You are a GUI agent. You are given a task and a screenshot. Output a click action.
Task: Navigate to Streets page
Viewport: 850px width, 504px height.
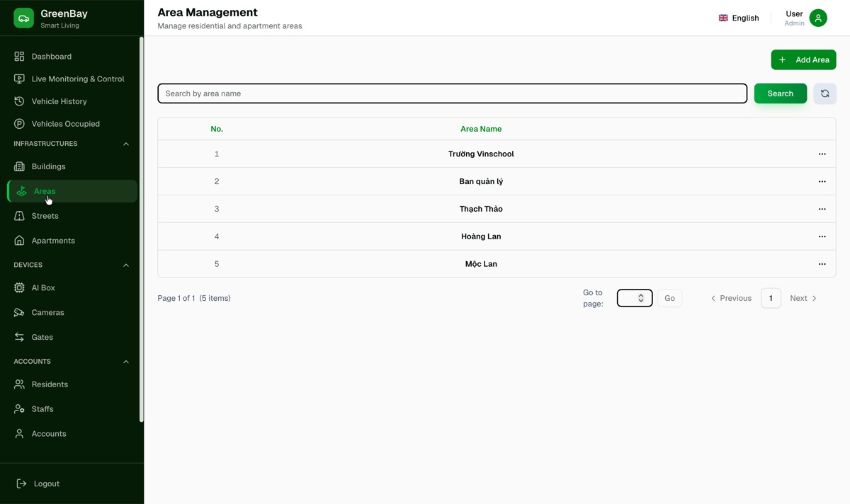72,216
